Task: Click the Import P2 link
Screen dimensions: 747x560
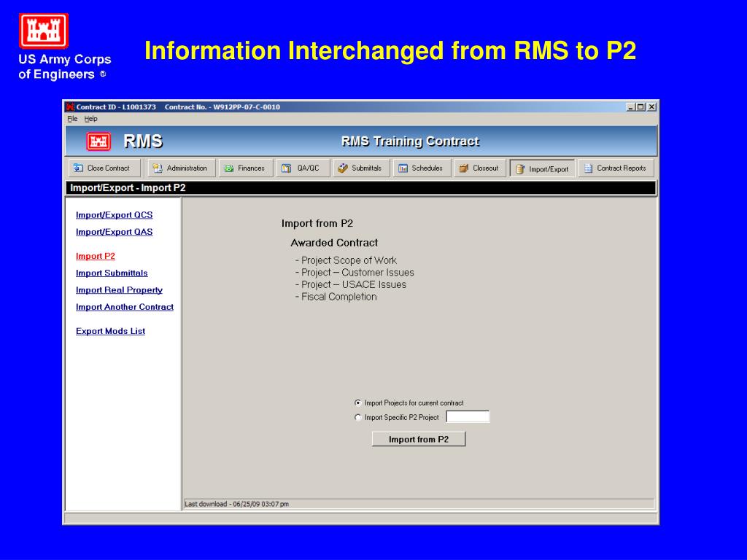Action: point(96,256)
